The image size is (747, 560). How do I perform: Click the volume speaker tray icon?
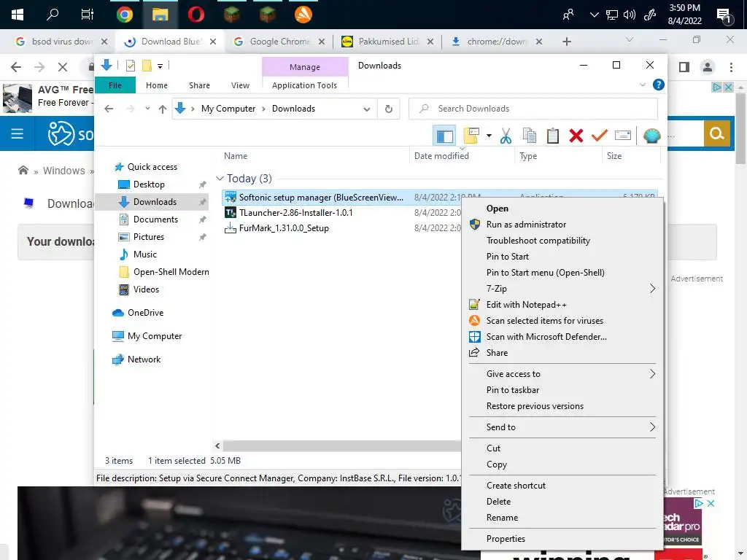click(x=630, y=15)
